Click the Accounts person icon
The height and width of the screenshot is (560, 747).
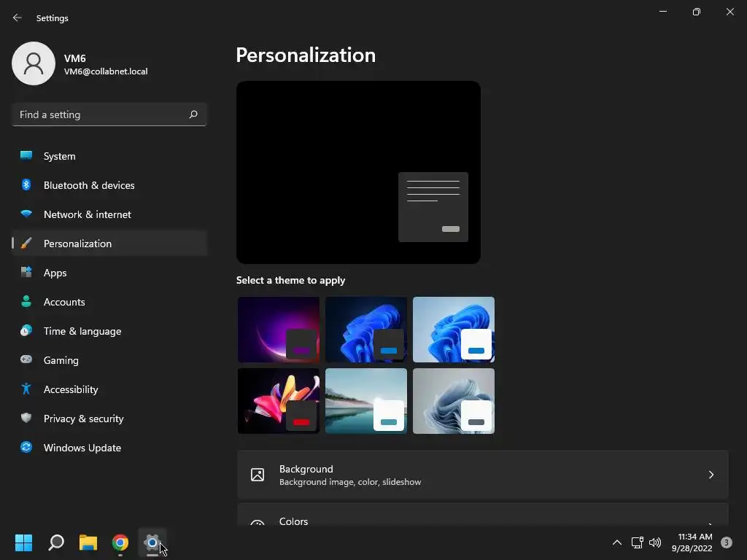coord(26,301)
